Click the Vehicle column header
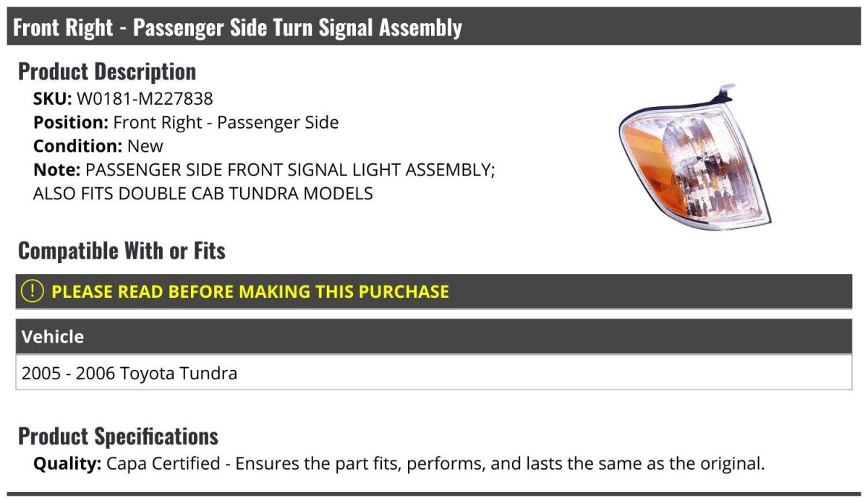Image resolution: width=868 pixels, height=503 pixels. [53, 337]
